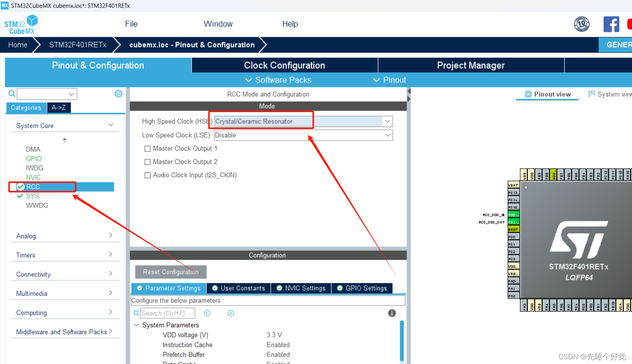Open the Pinout dropdown menu

390,80
